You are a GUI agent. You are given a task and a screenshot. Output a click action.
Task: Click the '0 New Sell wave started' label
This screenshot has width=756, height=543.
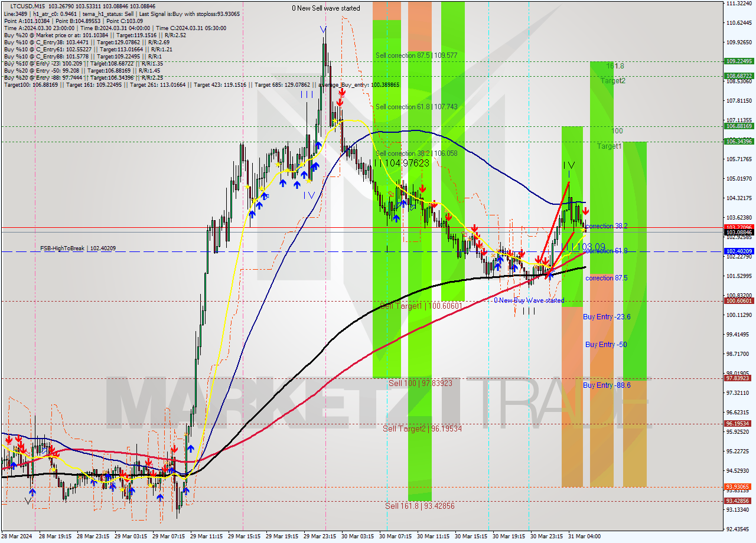326,8
